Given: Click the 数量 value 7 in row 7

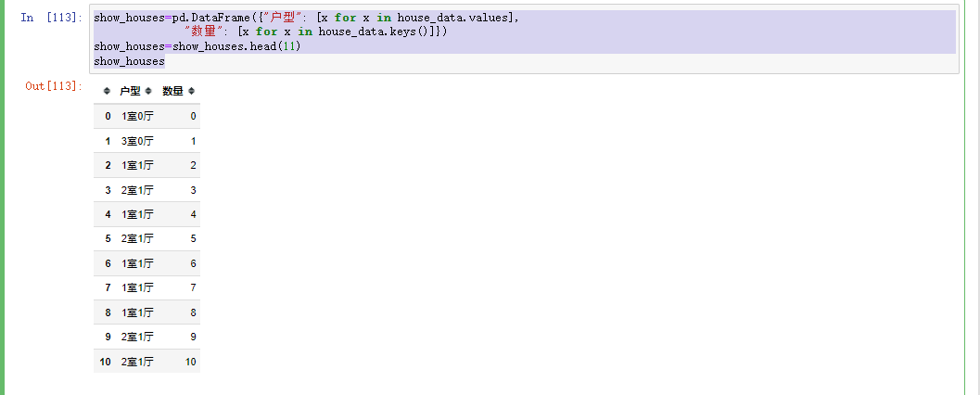Looking at the screenshot, I should tap(193, 288).
